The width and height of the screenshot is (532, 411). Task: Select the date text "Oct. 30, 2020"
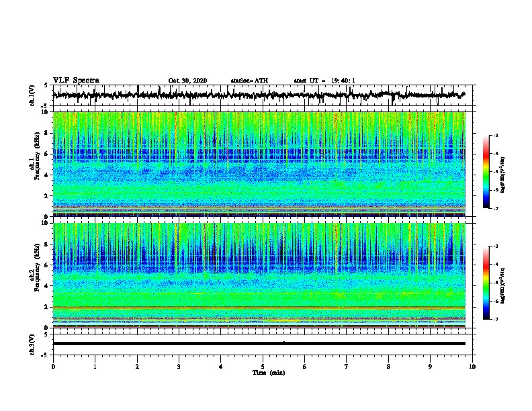pos(187,81)
